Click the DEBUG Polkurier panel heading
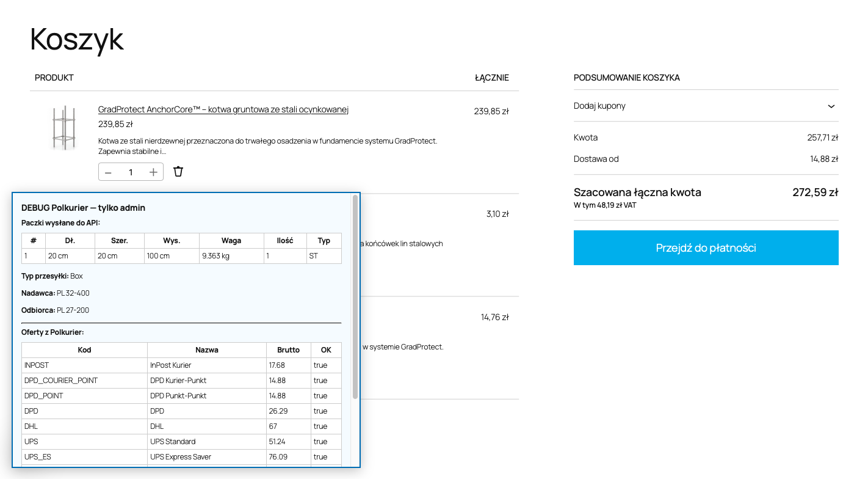This screenshot has height=479, width=868. (83, 208)
